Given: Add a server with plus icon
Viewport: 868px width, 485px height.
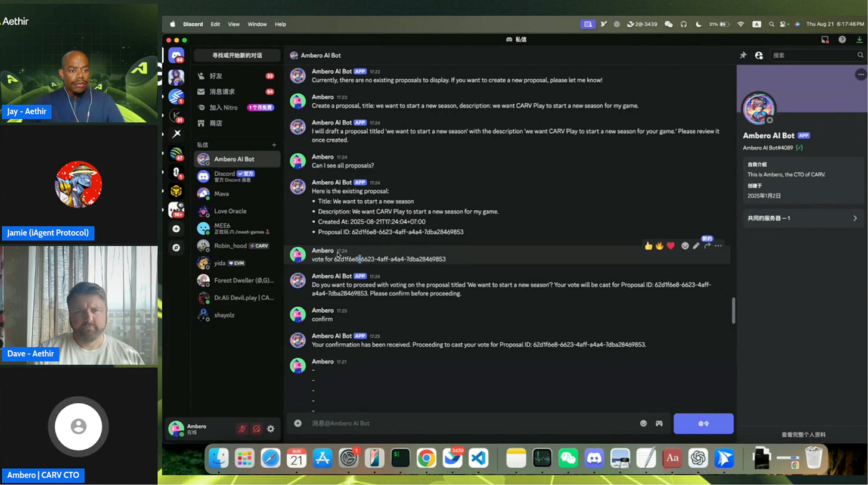Looking at the screenshot, I should tap(176, 229).
